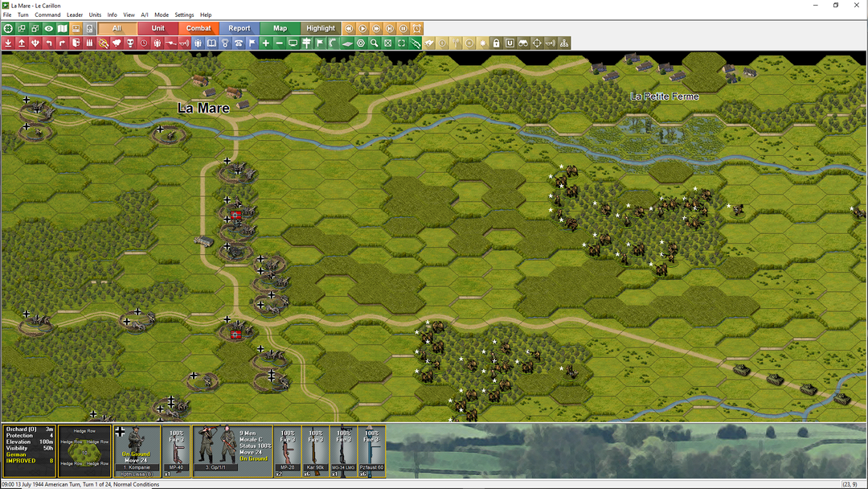
Task: Click the clock icon in red toolbar
Action: pyautogui.click(x=144, y=43)
